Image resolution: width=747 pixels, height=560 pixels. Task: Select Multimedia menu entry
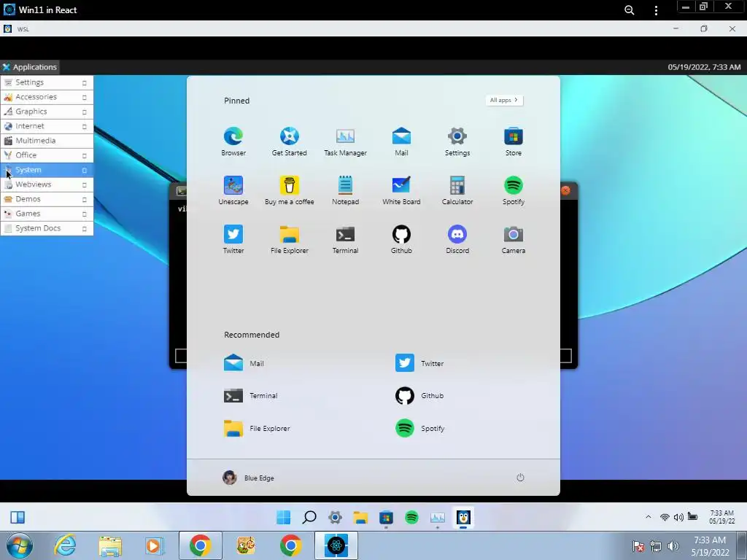(x=47, y=141)
